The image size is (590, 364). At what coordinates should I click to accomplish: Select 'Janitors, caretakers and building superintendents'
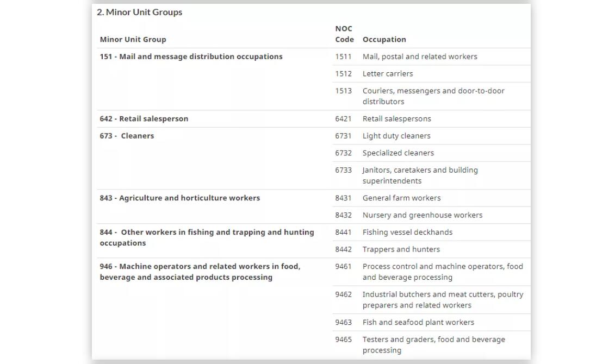420,175
